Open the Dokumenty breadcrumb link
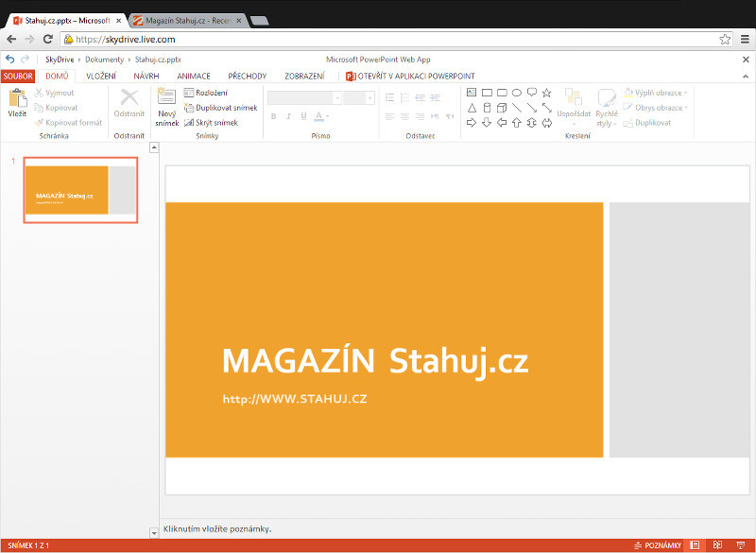The image size is (756, 553). coord(105,60)
